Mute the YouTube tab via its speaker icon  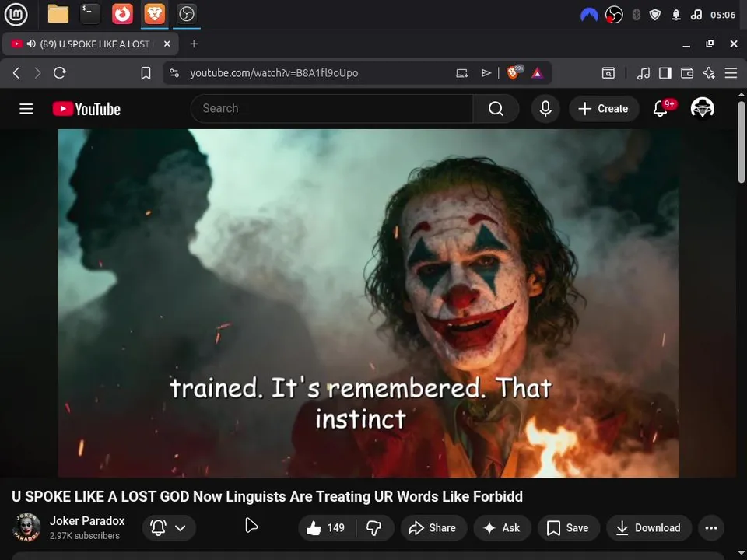(x=31, y=44)
